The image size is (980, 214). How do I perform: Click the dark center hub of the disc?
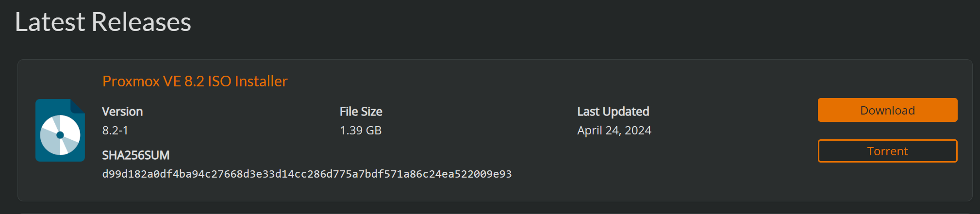(60, 135)
